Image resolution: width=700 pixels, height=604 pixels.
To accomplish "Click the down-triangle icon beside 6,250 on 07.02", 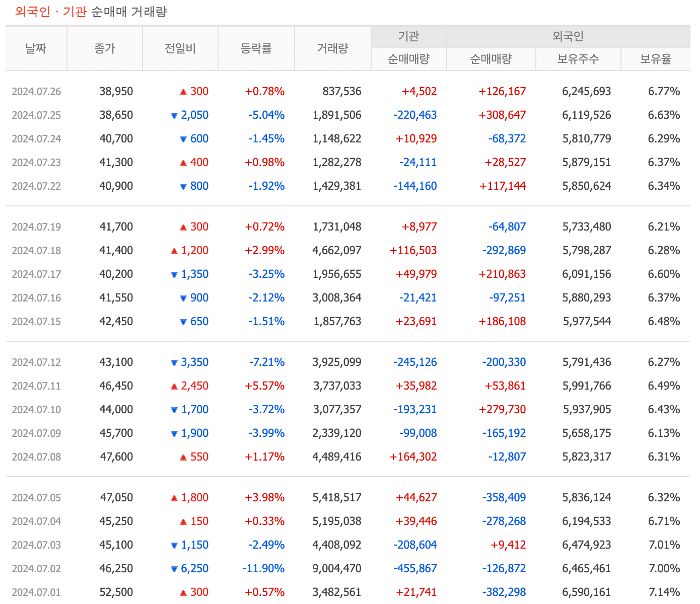I will (x=174, y=568).
